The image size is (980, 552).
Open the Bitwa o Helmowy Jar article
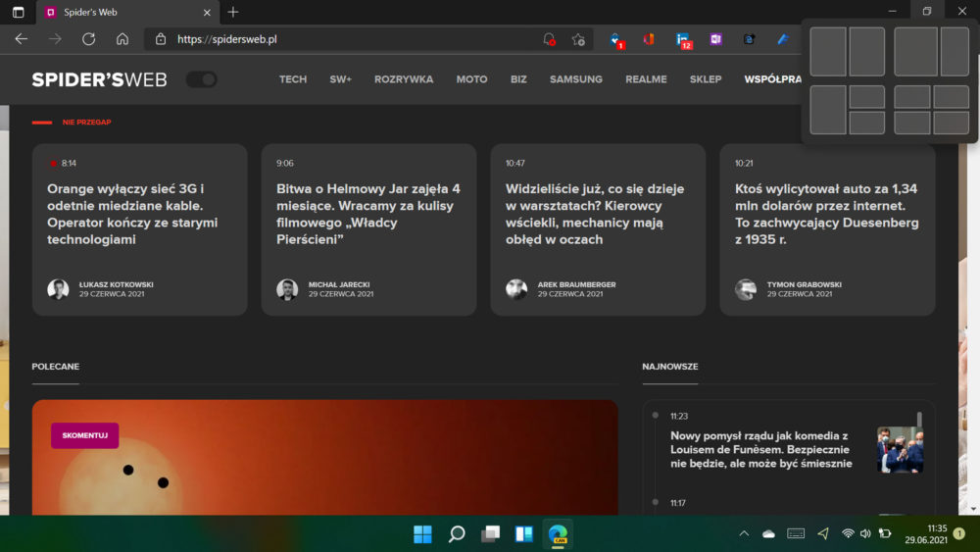pyautogui.click(x=368, y=214)
